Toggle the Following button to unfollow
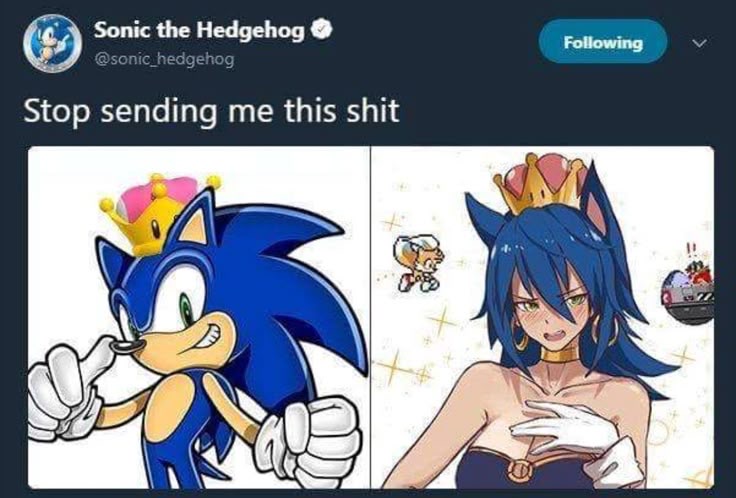This screenshot has width=736, height=498. [603, 42]
